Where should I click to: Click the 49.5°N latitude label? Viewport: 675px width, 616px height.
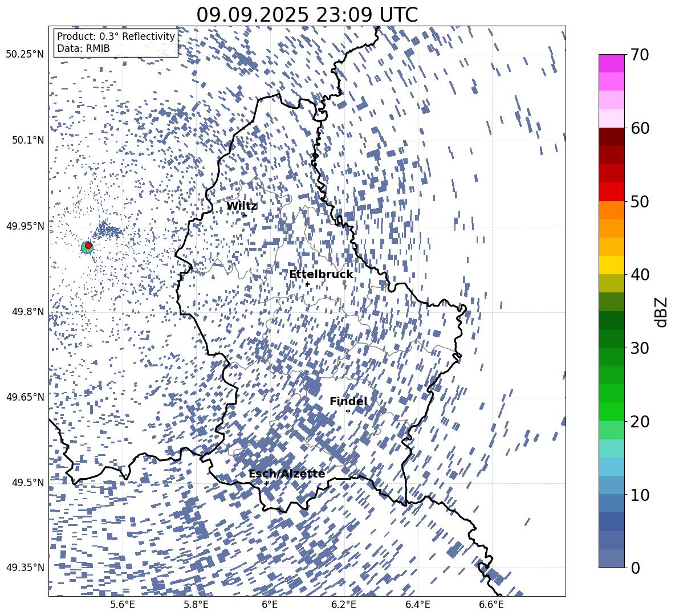click(x=27, y=482)
